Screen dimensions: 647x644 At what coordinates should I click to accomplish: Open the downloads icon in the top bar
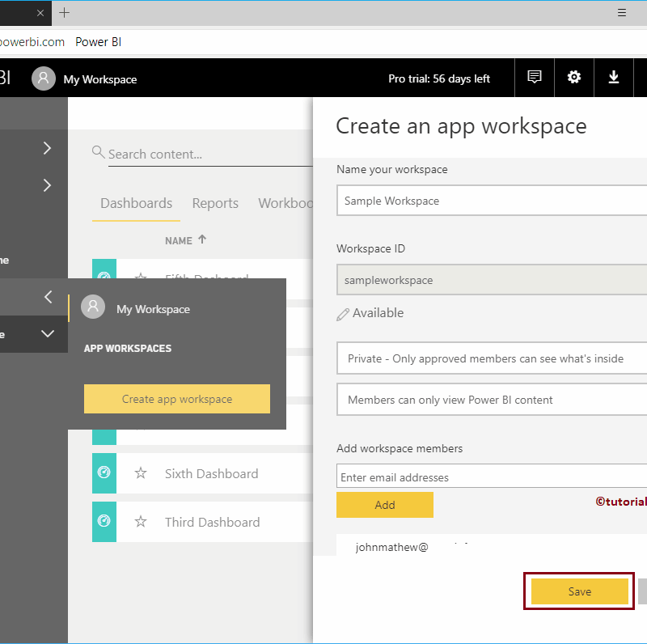tap(615, 77)
